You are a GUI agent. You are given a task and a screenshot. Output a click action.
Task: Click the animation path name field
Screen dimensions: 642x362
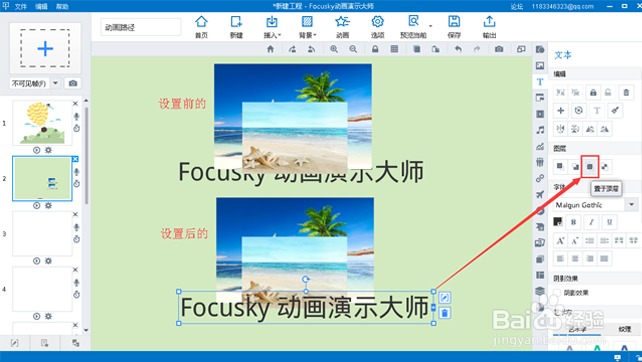pos(141,27)
